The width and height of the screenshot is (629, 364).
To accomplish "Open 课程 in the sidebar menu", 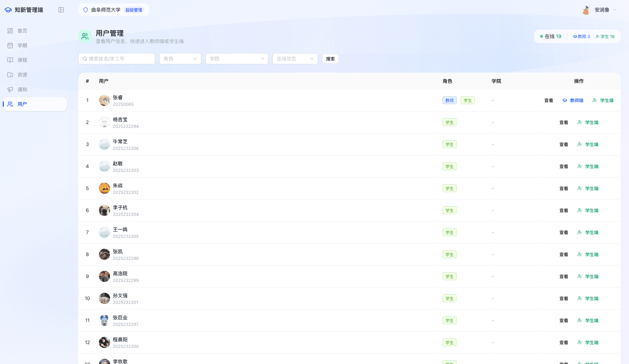I will 22,60.
